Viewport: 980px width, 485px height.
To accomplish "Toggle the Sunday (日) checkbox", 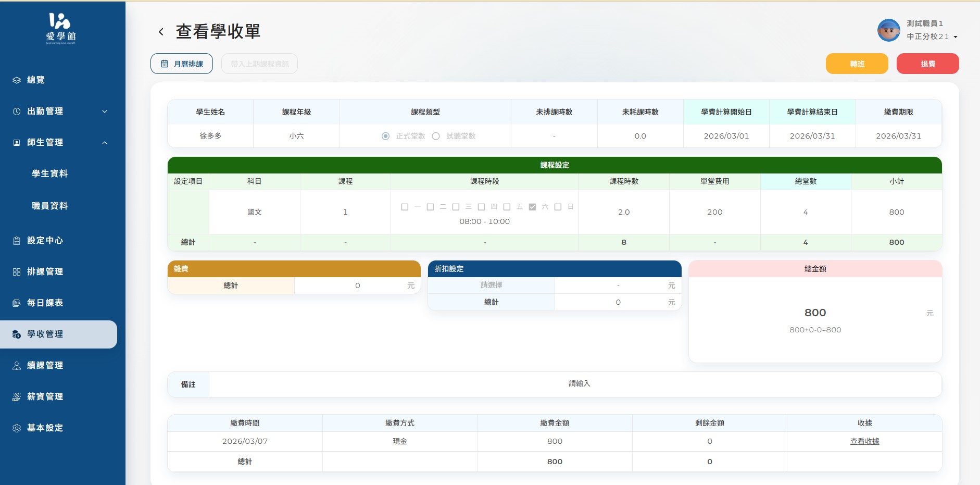I will [558, 207].
